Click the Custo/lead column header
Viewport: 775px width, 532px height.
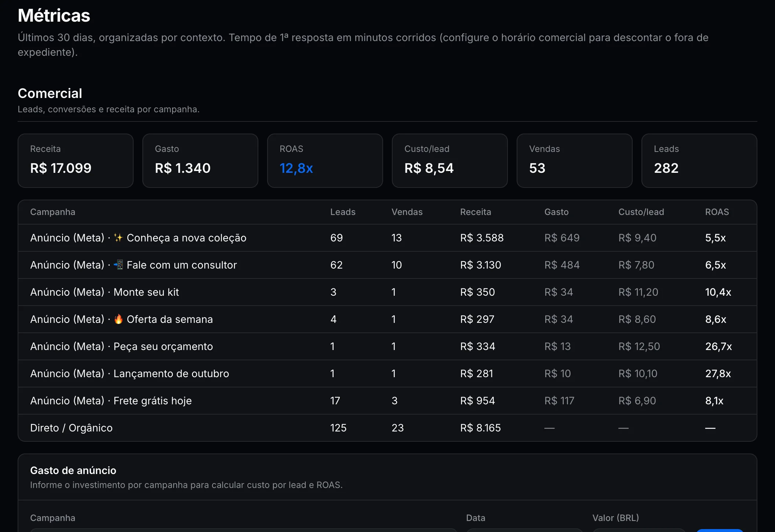pos(641,212)
